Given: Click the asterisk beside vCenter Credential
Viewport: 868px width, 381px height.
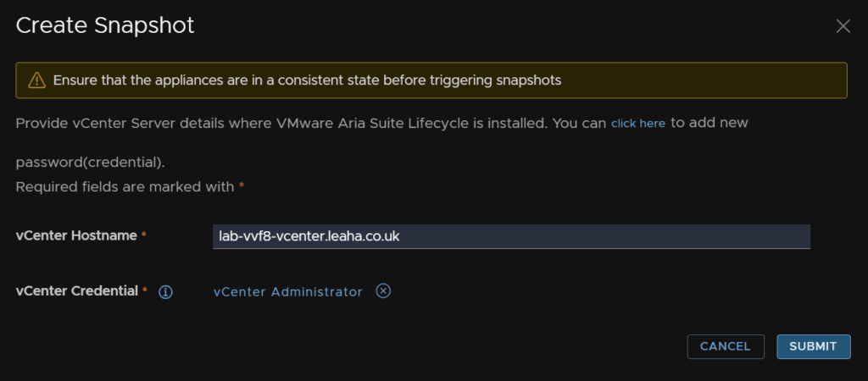Looking at the screenshot, I should (x=145, y=291).
